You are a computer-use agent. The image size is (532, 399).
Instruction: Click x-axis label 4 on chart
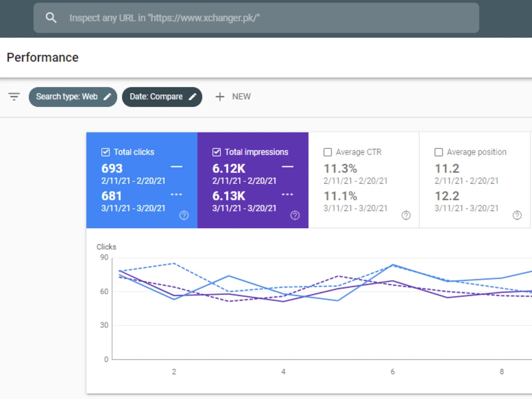(284, 371)
